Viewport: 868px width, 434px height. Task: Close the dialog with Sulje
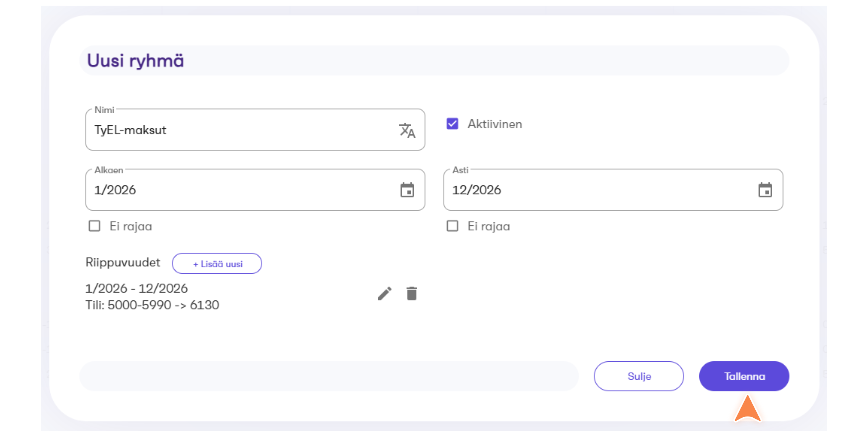(x=639, y=376)
